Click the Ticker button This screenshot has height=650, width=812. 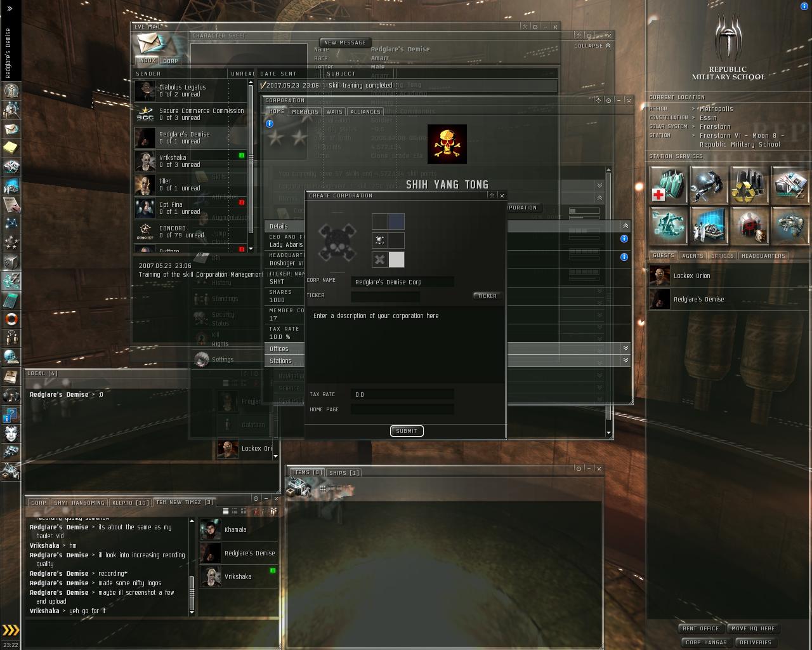click(487, 296)
